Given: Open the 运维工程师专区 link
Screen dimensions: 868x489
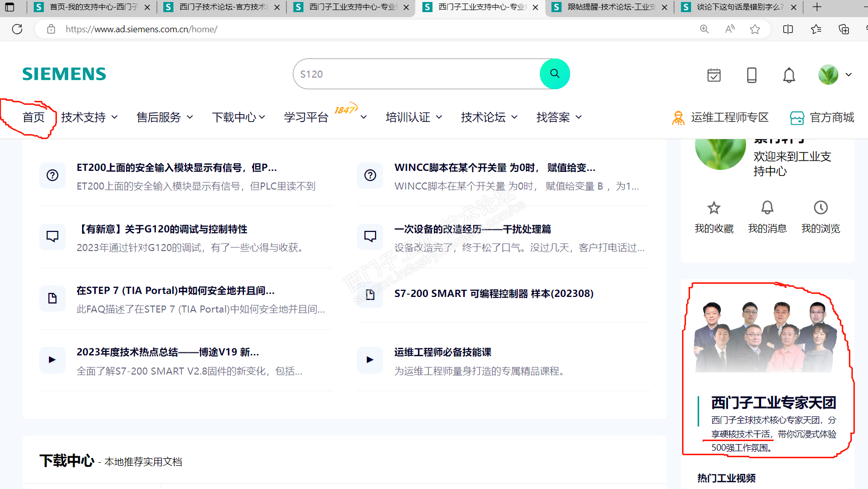Looking at the screenshot, I should [x=729, y=117].
